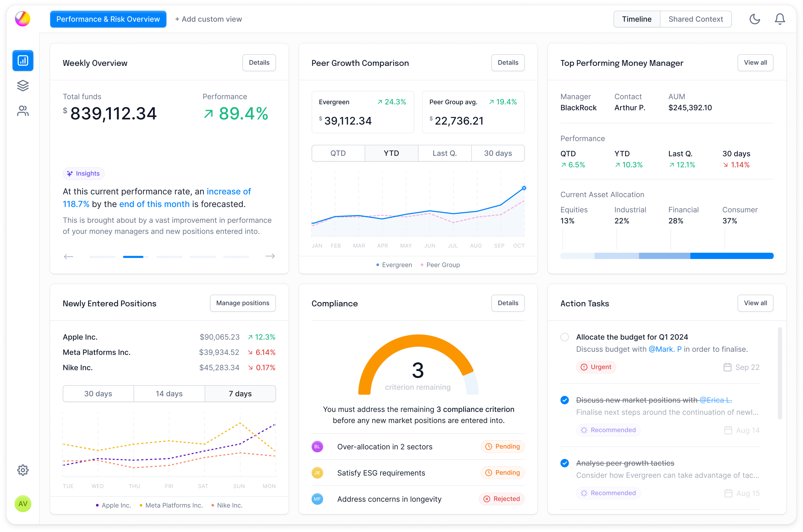Open the users sidebar icon
The image size is (803, 532).
(x=23, y=111)
